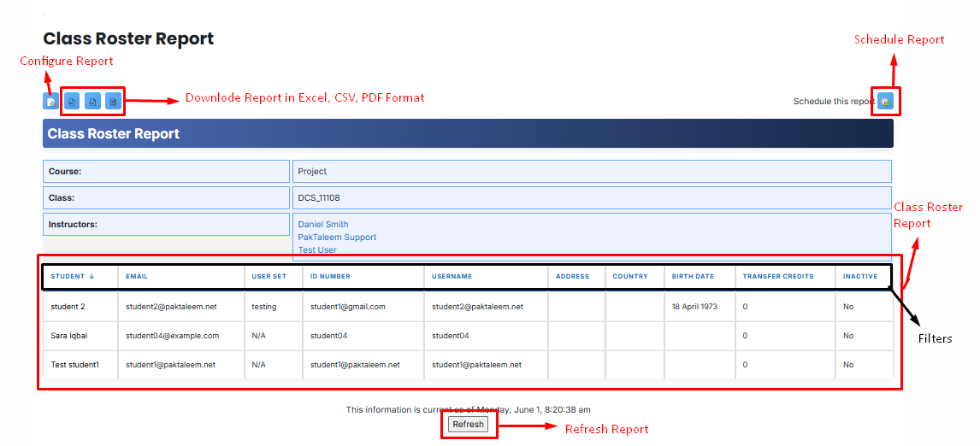Sort by the USERNAME column header
Viewport: 980px width, 446px height.
(452, 276)
